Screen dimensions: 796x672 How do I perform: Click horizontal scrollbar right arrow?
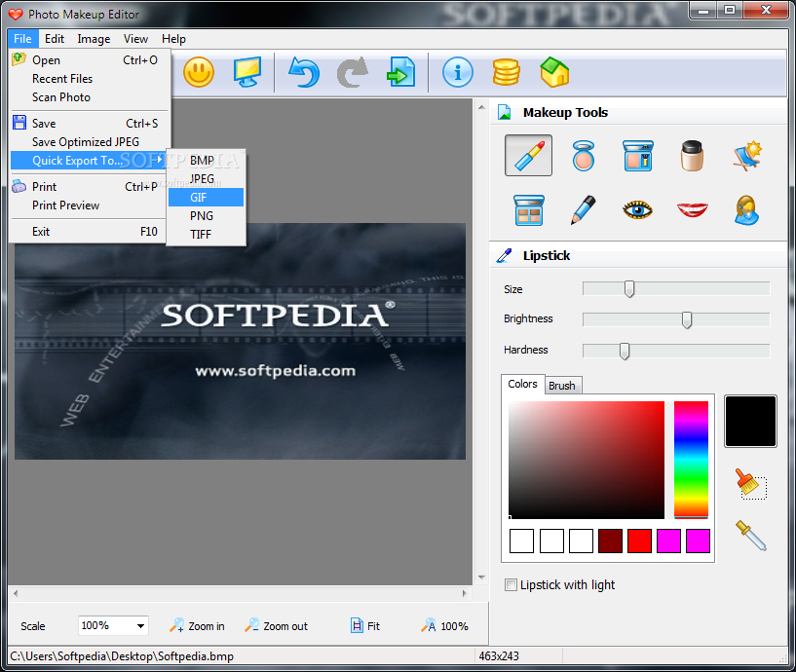click(x=464, y=593)
